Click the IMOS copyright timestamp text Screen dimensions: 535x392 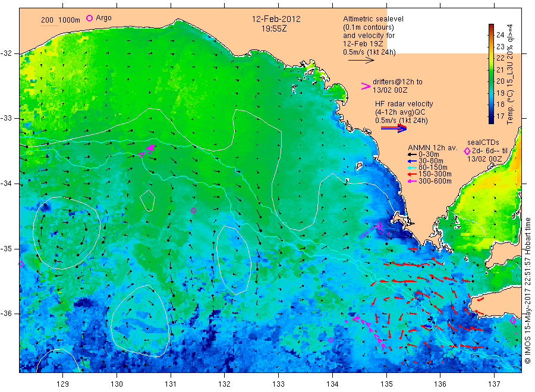527,290
